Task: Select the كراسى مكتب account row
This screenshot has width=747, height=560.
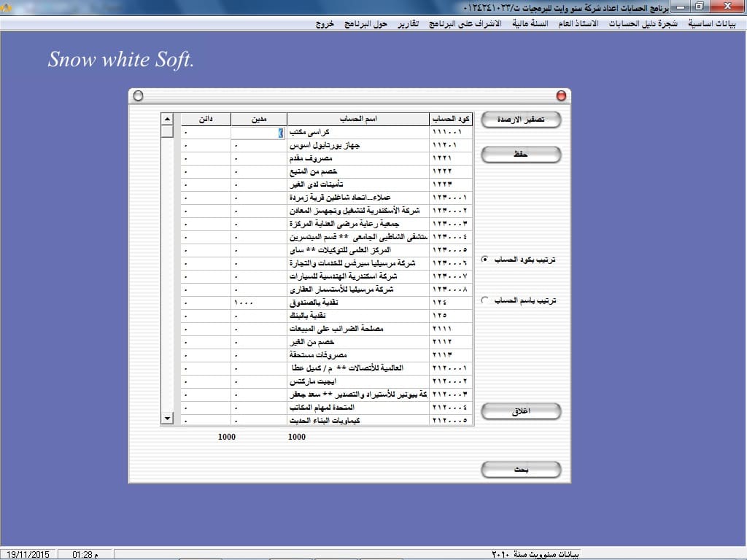Action: (x=328, y=133)
